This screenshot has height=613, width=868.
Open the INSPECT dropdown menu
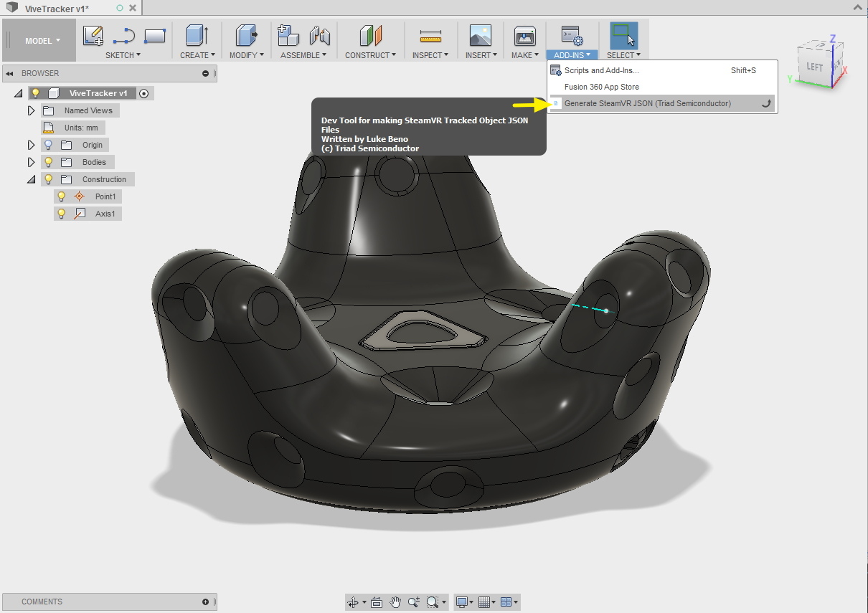(x=430, y=55)
